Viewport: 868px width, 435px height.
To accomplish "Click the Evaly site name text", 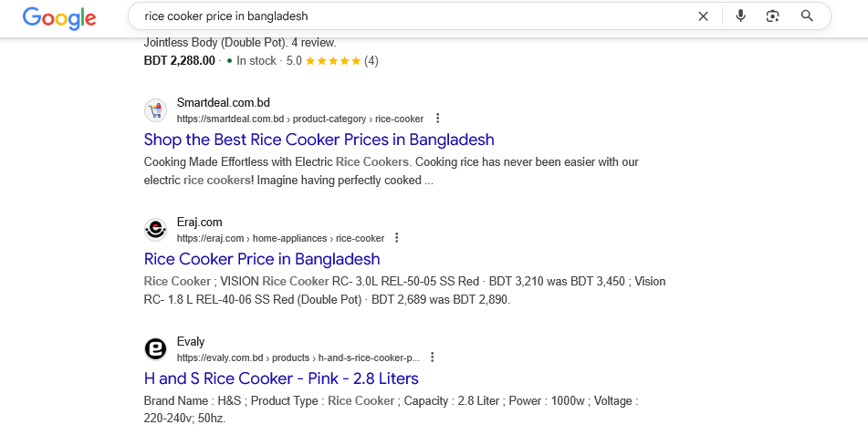I will (x=190, y=342).
